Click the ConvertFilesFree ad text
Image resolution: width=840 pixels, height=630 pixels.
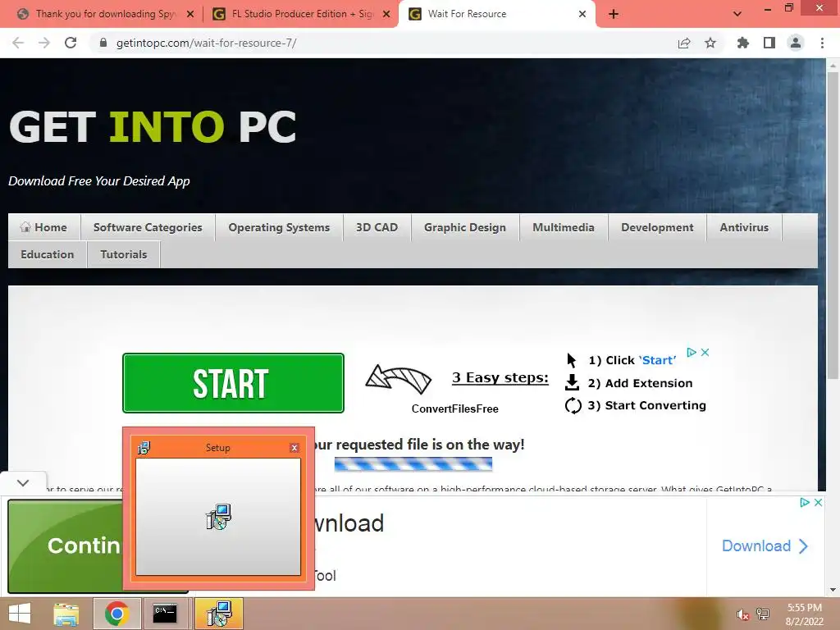[x=454, y=409]
